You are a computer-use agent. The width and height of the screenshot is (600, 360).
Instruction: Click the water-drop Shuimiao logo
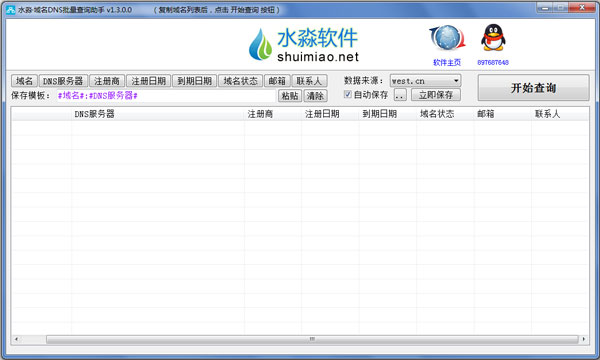260,44
